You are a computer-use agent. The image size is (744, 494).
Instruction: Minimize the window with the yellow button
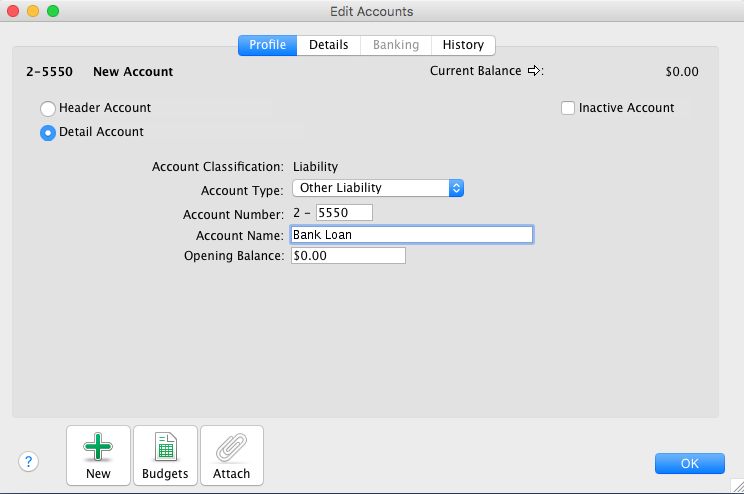pyautogui.click(x=33, y=11)
